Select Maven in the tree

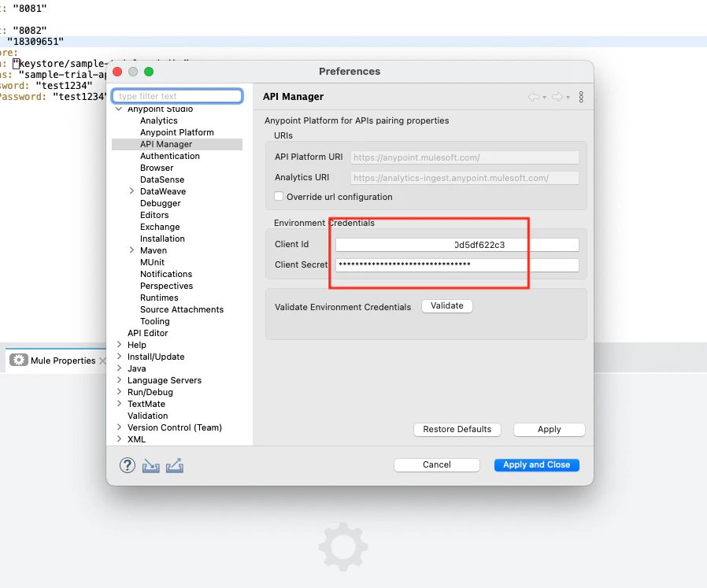click(154, 250)
